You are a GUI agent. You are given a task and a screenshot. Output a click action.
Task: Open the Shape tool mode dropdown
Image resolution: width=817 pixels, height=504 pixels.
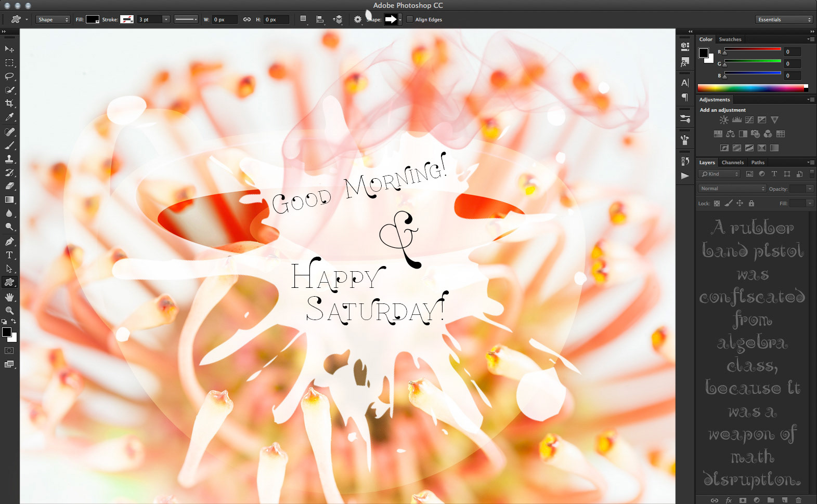(x=53, y=20)
